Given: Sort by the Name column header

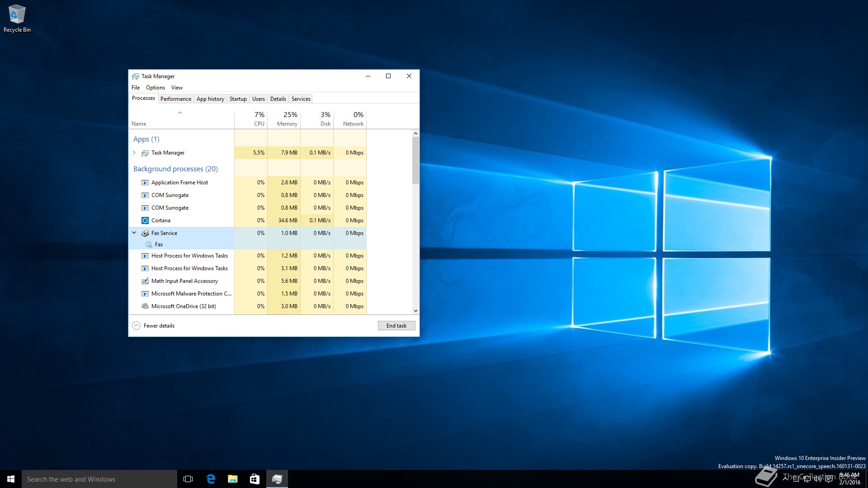Looking at the screenshot, I should click(x=181, y=119).
